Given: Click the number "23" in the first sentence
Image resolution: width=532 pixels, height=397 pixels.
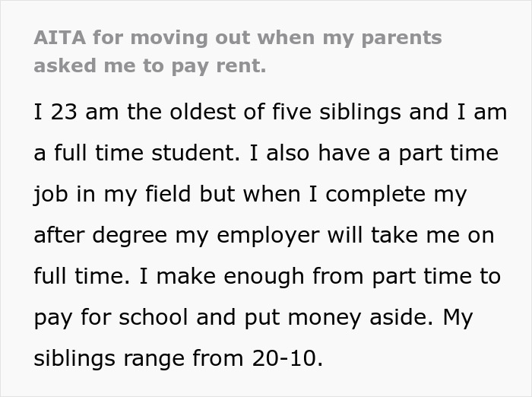Looking at the screenshot, I should click(64, 112).
